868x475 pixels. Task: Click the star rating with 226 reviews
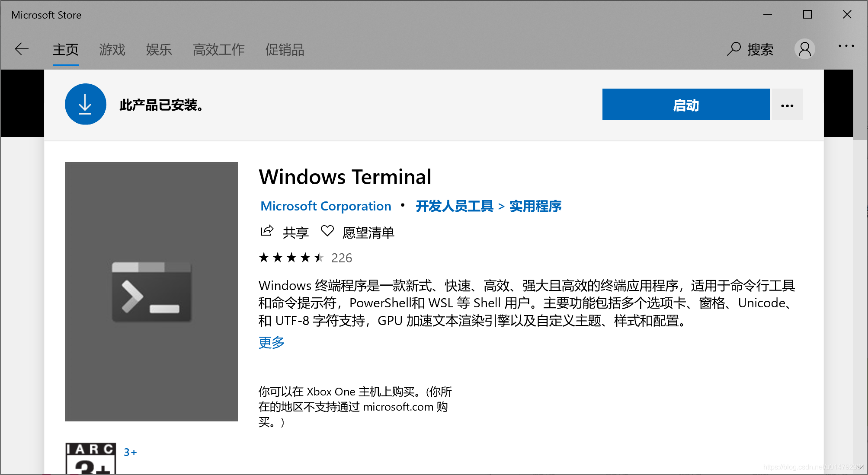305,258
